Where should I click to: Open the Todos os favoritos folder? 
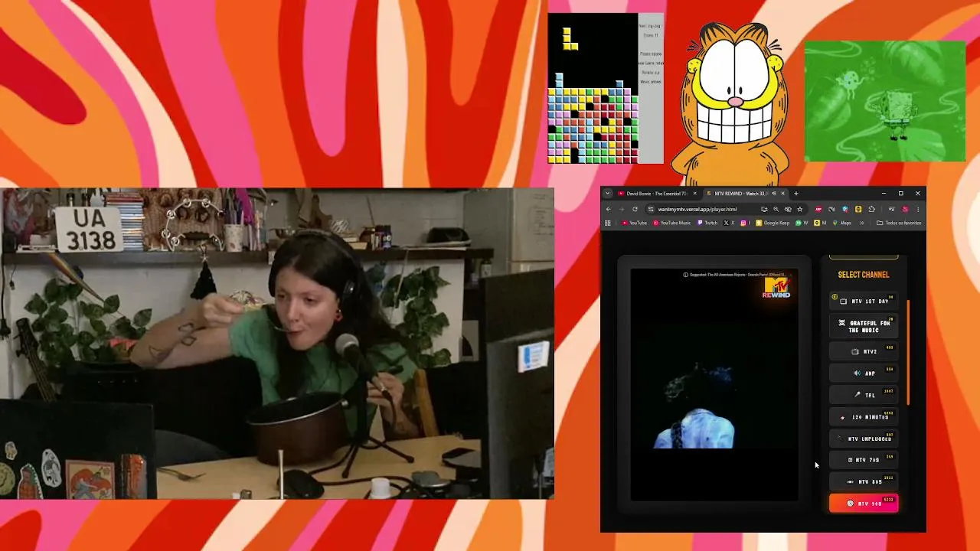[899, 223]
